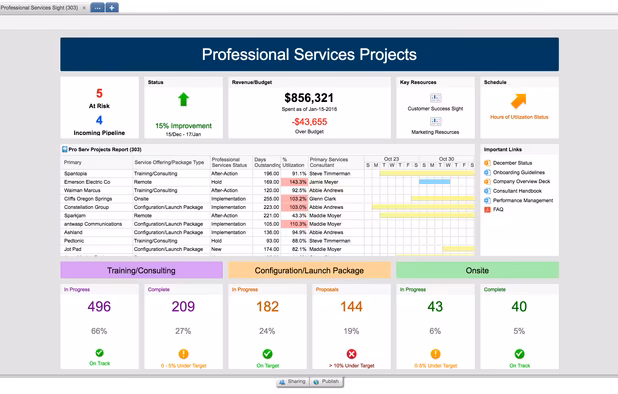Image resolution: width=618 pixels, height=394 pixels.
Task: Open the Consultant Handbook link
Action: coord(517,191)
